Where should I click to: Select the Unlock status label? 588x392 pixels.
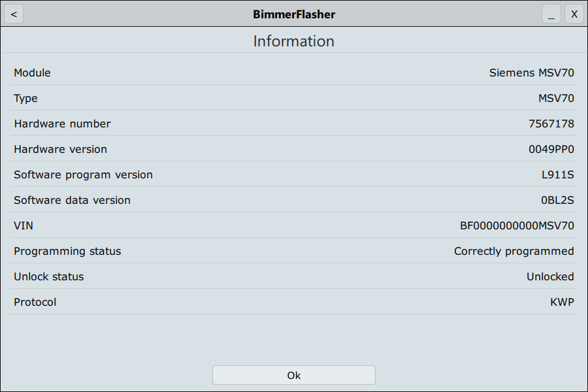click(x=48, y=276)
